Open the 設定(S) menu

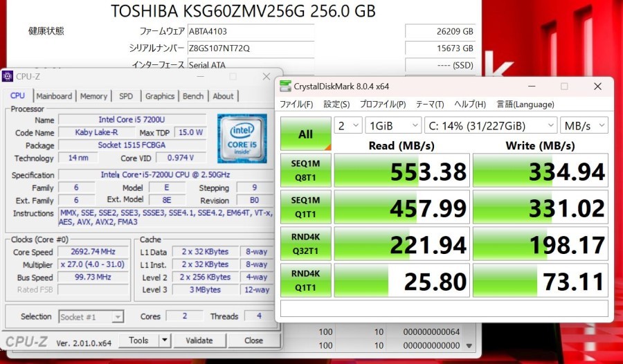(336, 104)
